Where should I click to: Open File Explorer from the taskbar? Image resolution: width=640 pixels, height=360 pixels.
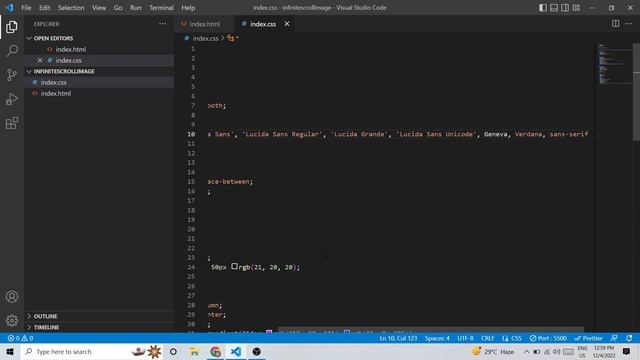coord(194,351)
